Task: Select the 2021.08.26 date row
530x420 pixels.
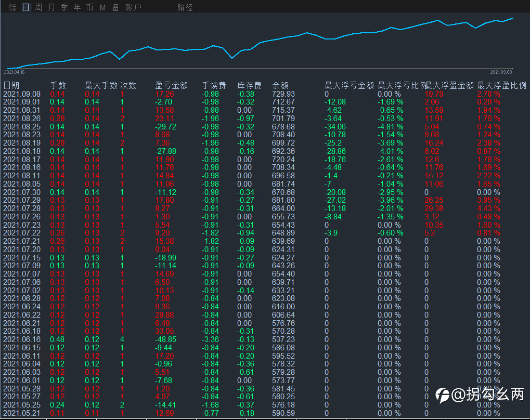Action: click(x=22, y=119)
